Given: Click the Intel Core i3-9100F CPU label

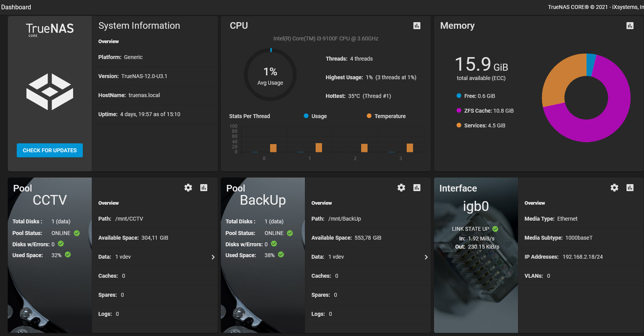Looking at the screenshot, I should 326,38.
